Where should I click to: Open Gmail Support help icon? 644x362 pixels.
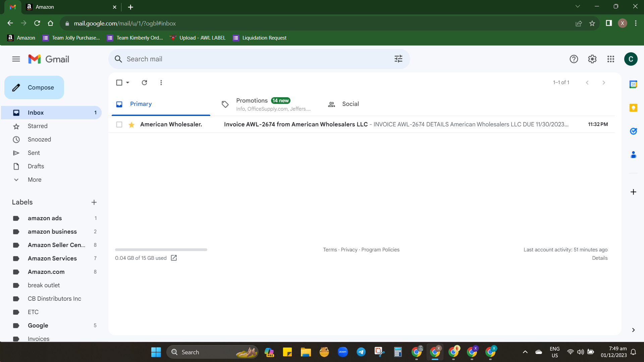coord(574,59)
